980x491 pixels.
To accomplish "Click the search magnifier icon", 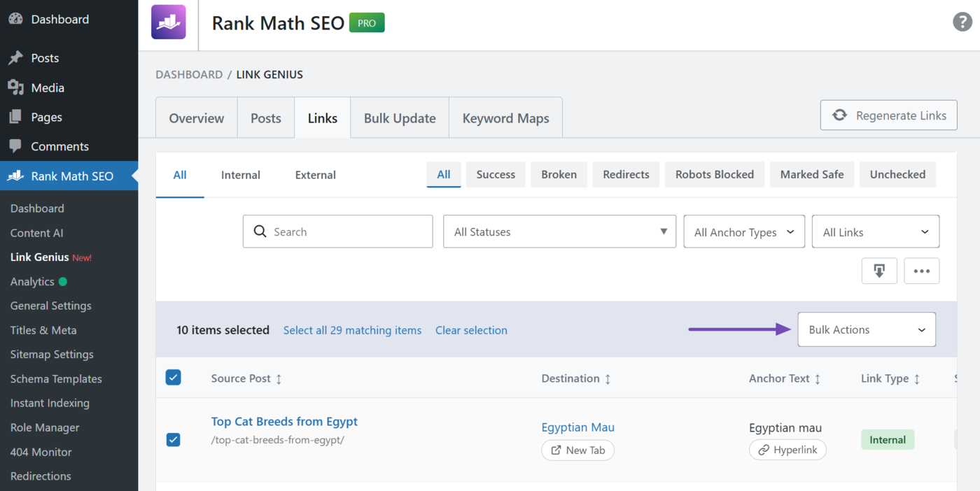I will click(x=260, y=231).
